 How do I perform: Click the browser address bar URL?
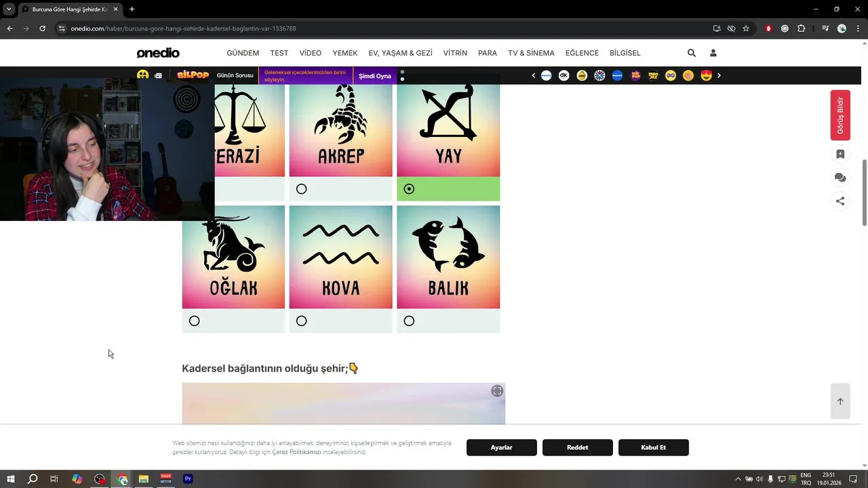[184, 28]
